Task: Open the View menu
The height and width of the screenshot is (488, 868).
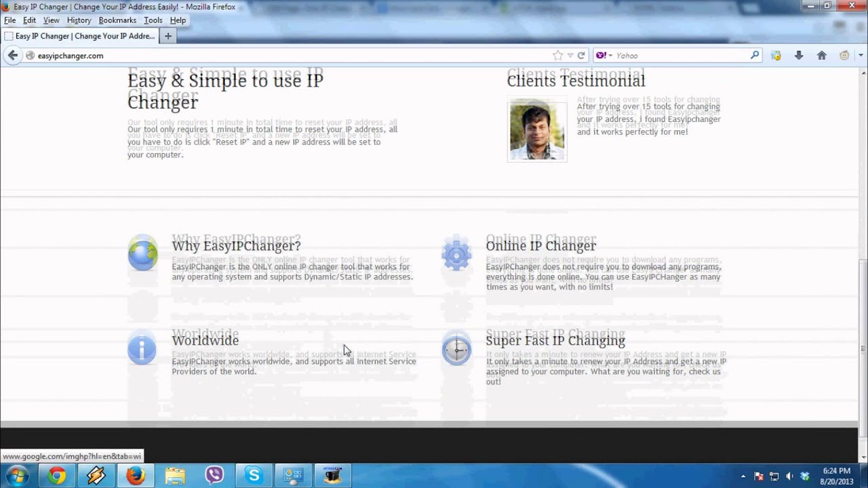Action: tap(52, 20)
